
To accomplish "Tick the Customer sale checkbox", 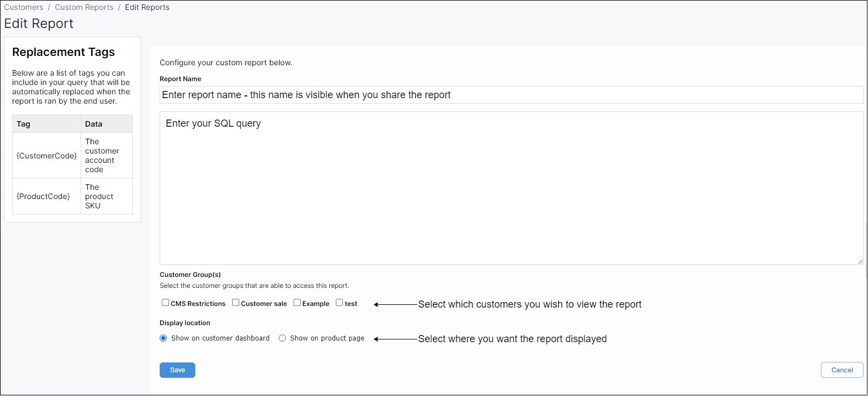I will pos(235,303).
